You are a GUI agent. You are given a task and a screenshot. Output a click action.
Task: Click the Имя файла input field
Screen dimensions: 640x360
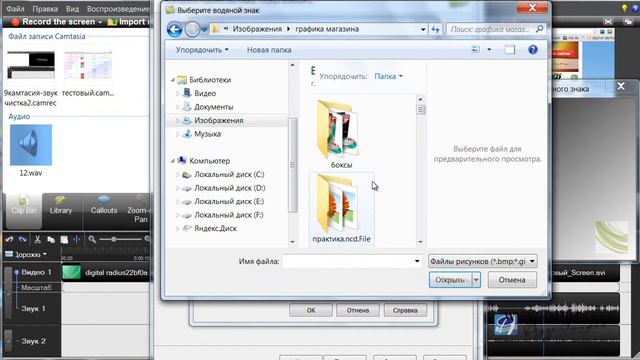coord(348,261)
